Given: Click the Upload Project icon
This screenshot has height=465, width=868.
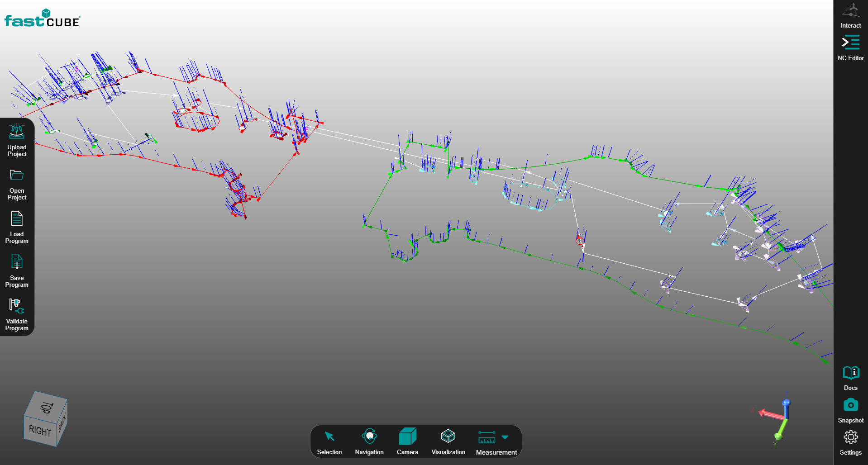Looking at the screenshot, I should pos(17,133).
